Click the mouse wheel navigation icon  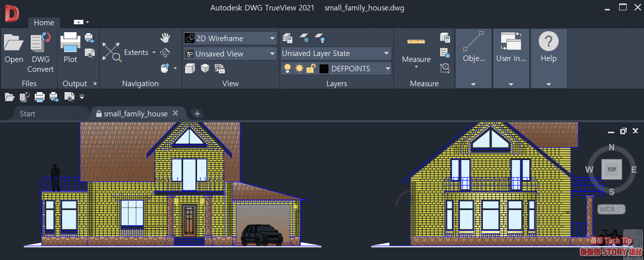tap(165, 68)
